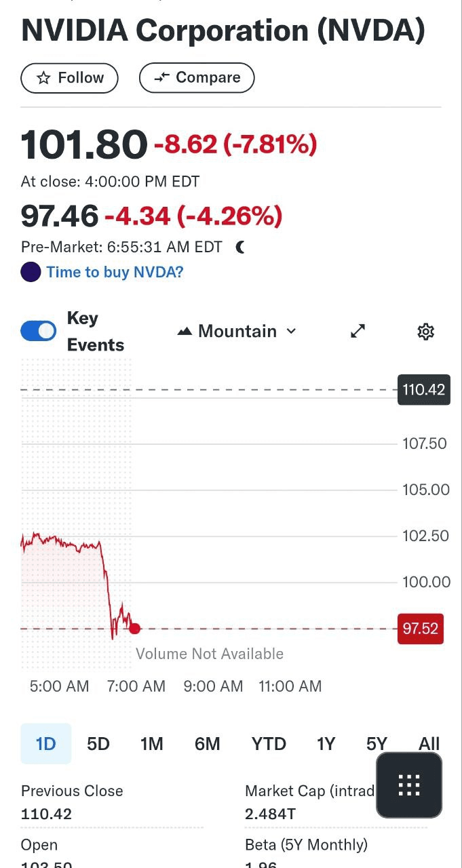Switch to the 5D range tab
Viewport: 462px width, 868px height.
98,744
